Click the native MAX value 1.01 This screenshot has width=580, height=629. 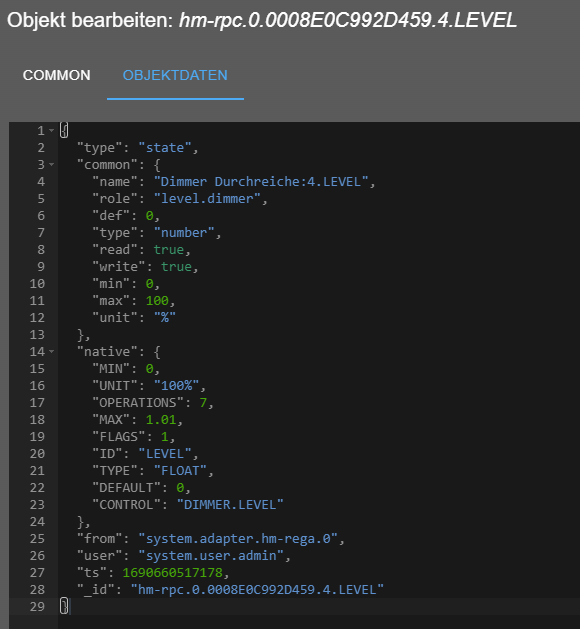pyautogui.click(x=161, y=420)
